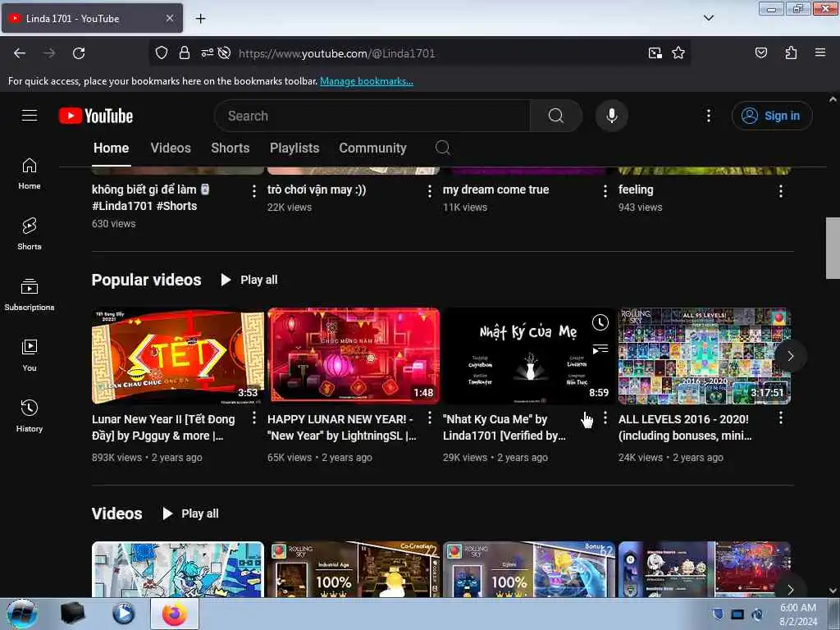Open options menu for 'trò chơi vận may'
The image size is (840, 630).
tap(430, 190)
